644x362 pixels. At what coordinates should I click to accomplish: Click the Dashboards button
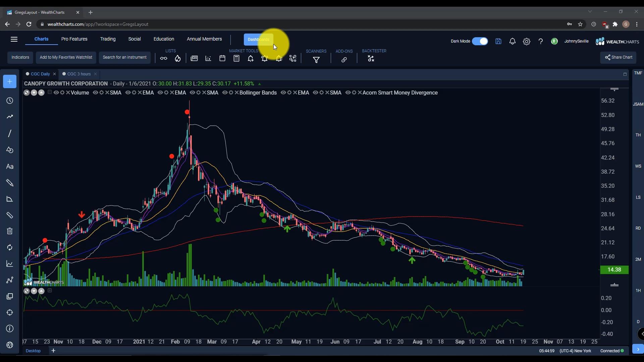259,40
